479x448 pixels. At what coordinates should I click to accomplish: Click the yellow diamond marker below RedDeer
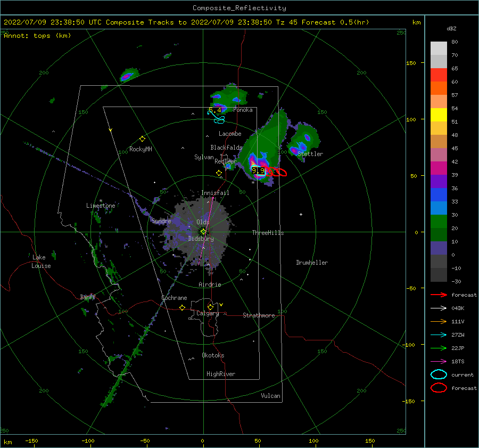(x=219, y=173)
